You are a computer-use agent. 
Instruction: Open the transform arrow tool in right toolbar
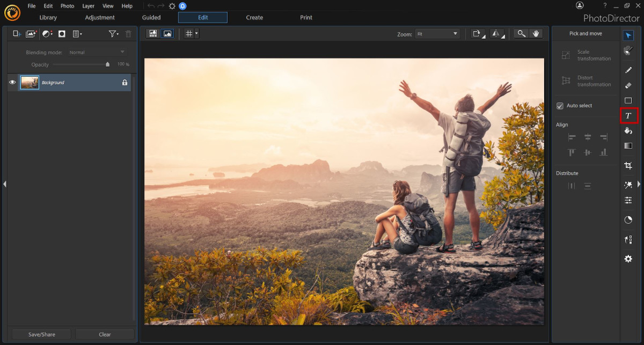pyautogui.click(x=628, y=240)
